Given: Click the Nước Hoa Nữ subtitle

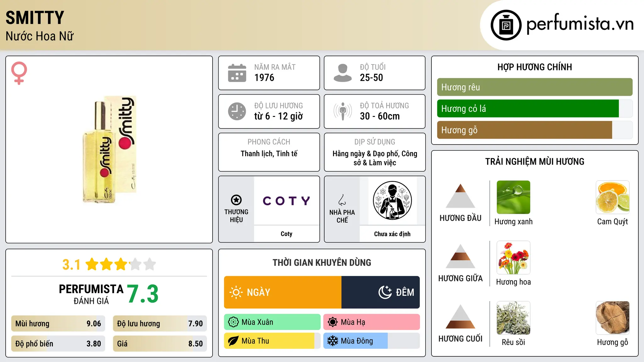Looking at the screenshot, I should [40, 36].
